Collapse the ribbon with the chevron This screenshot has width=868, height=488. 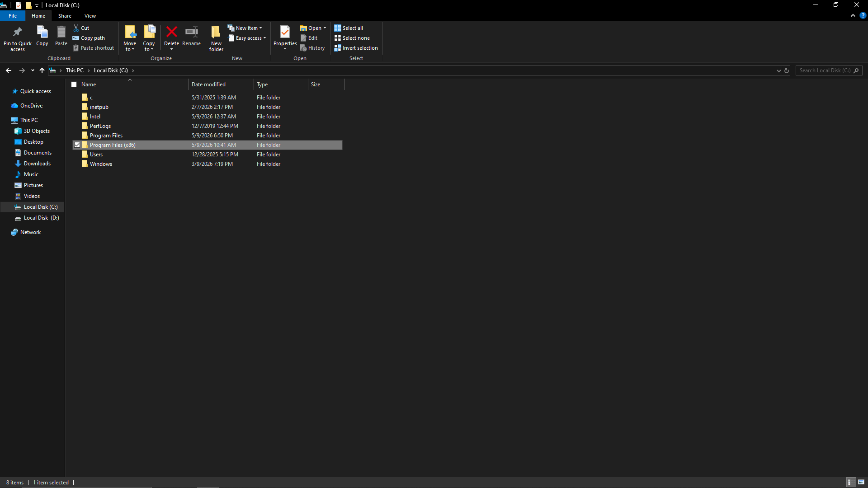click(853, 15)
